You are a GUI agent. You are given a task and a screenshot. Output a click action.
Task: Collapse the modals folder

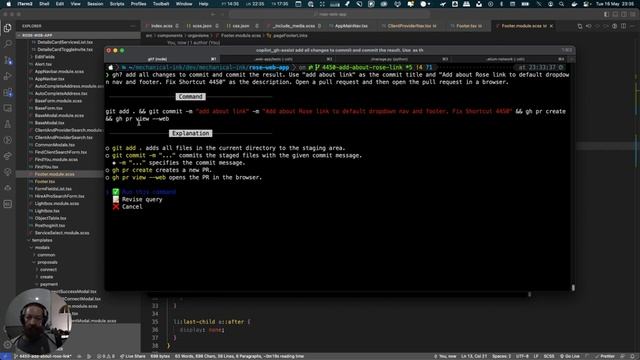(42, 247)
